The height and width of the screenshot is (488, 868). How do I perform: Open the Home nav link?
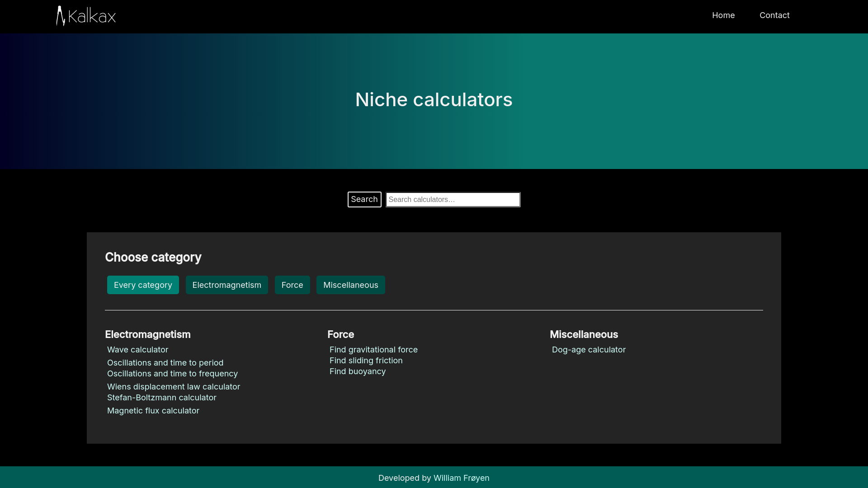723,15
